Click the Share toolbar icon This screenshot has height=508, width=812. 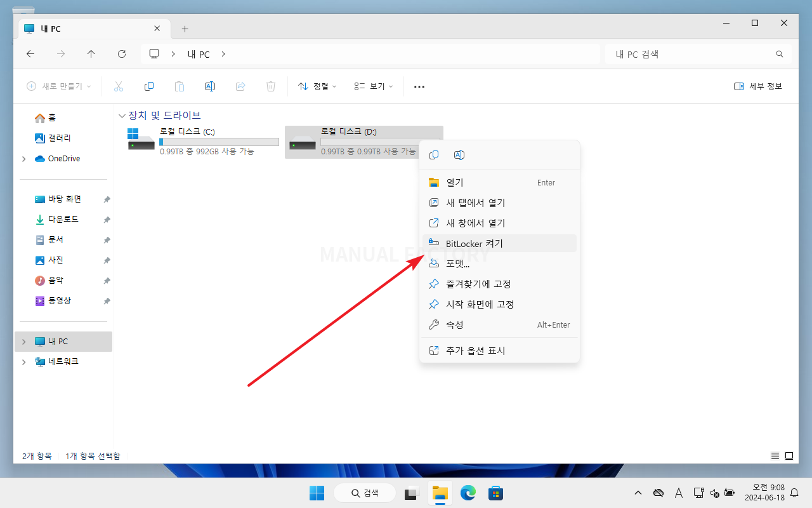[240, 86]
